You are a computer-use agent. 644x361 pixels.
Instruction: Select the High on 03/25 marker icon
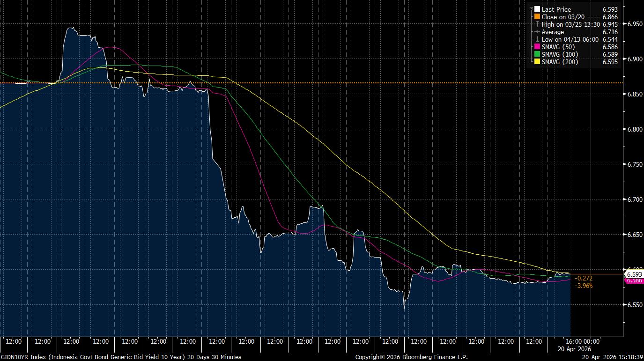coord(537,24)
